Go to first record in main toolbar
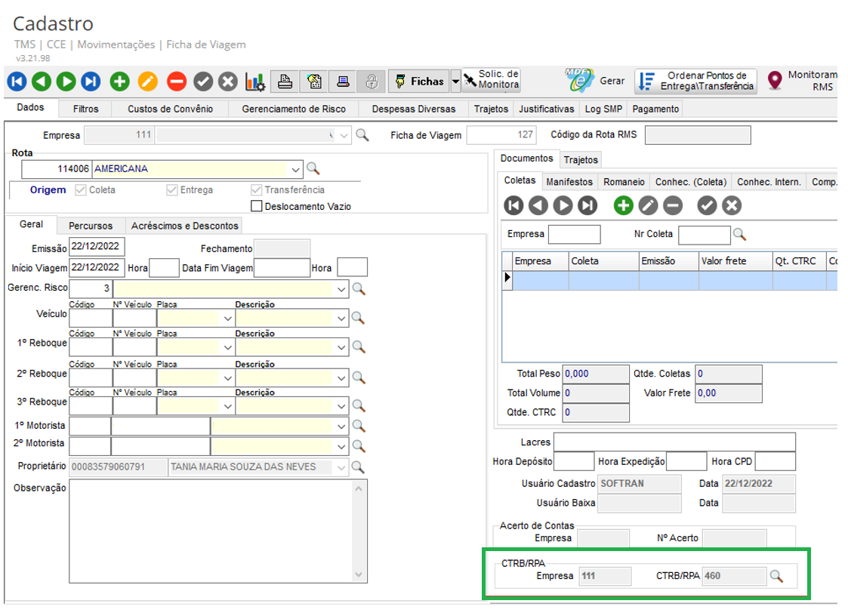The width and height of the screenshot is (848, 616). [x=17, y=82]
